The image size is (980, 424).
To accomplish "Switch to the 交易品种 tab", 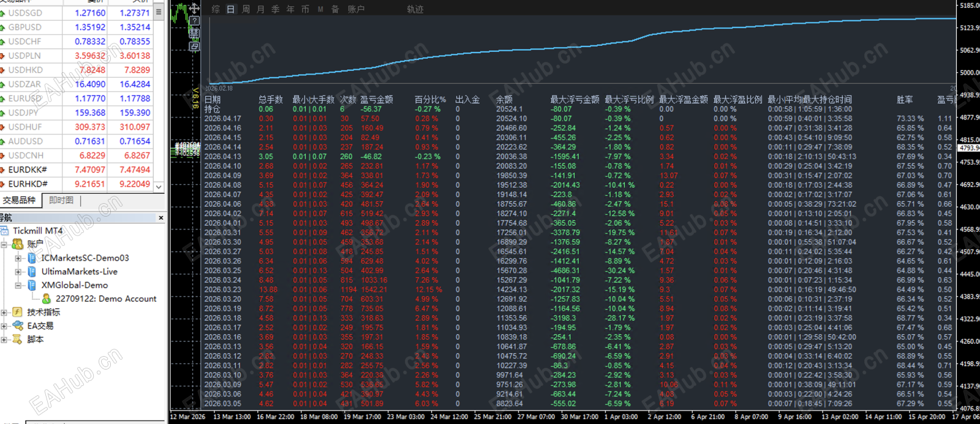I will click(20, 200).
